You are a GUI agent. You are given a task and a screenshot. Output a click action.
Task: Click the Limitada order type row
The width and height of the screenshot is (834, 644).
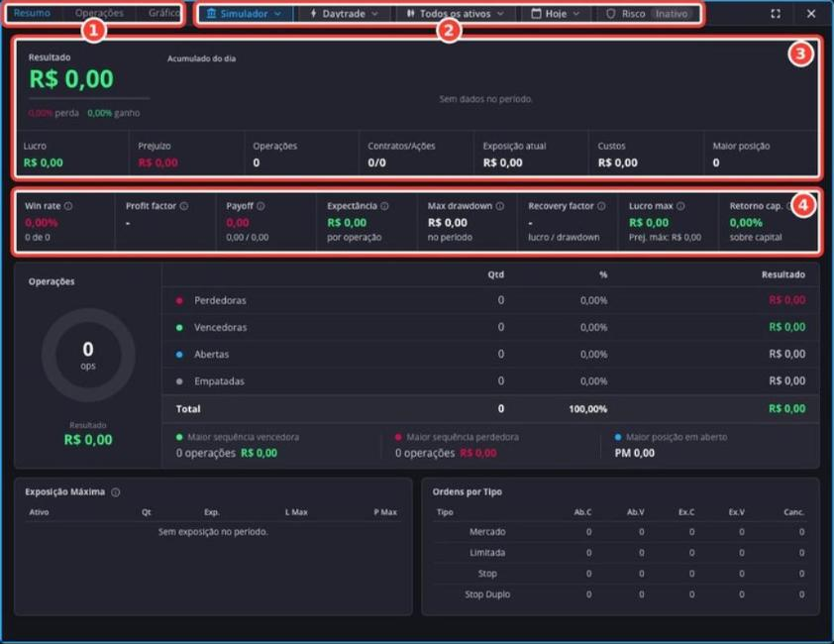[620, 553]
